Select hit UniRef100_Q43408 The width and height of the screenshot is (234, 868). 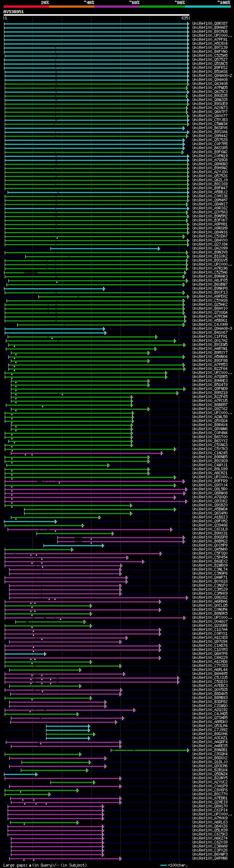(210, 84)
